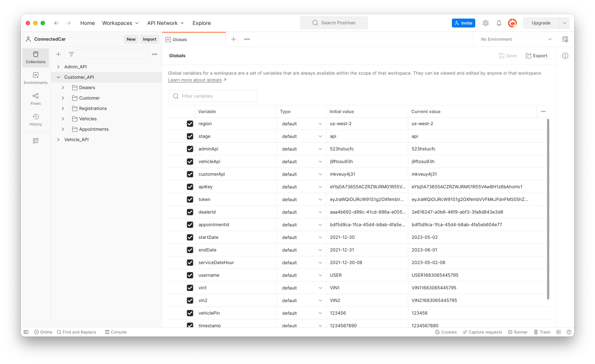595x364 pixels.
Task: Click the Search Postman field
Action: tap(334, 23)
